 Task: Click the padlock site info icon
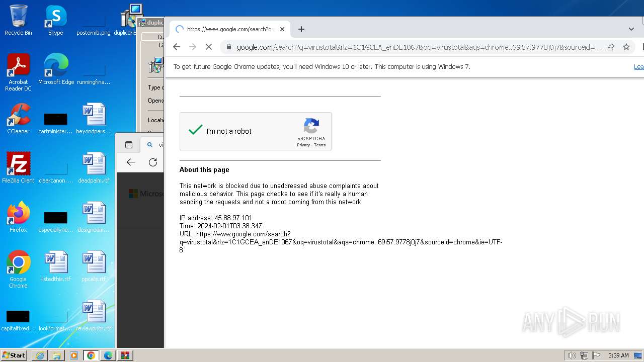point(228,47)
